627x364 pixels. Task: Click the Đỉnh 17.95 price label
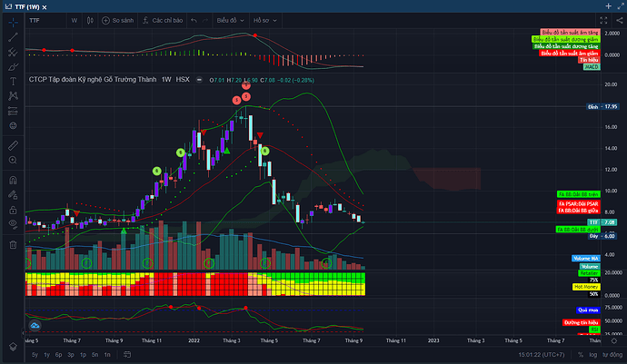tap(602, 107)
